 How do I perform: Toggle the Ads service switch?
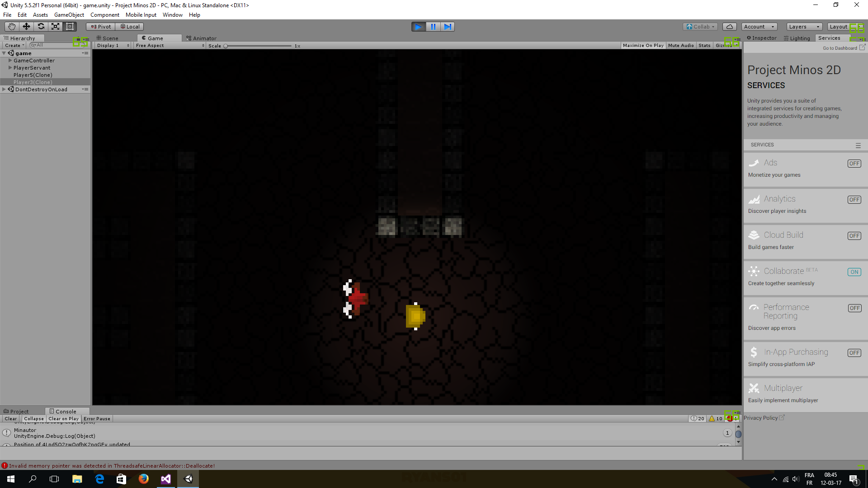click(x=854, y=164)
